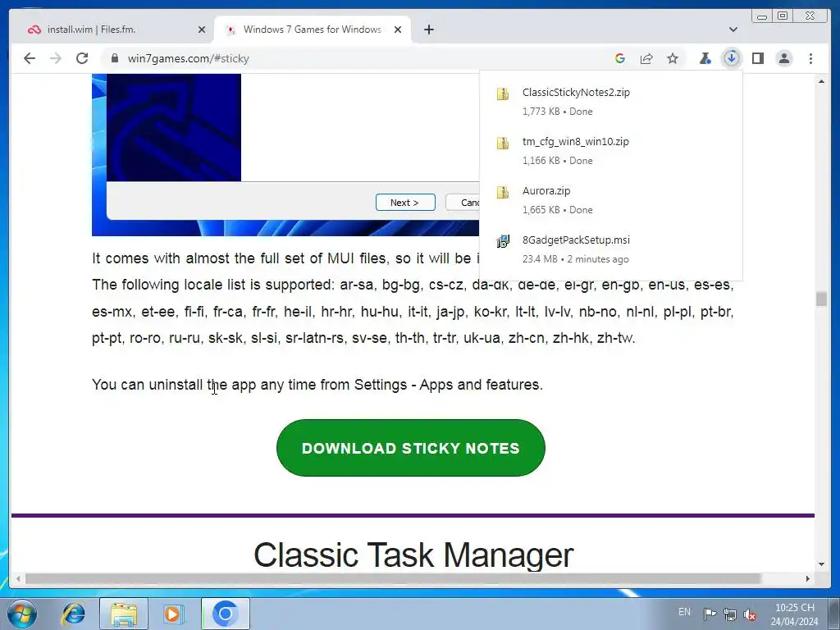Click the scroll down arrow
Screen dimensions: 840x630
(x=821, y=564)
